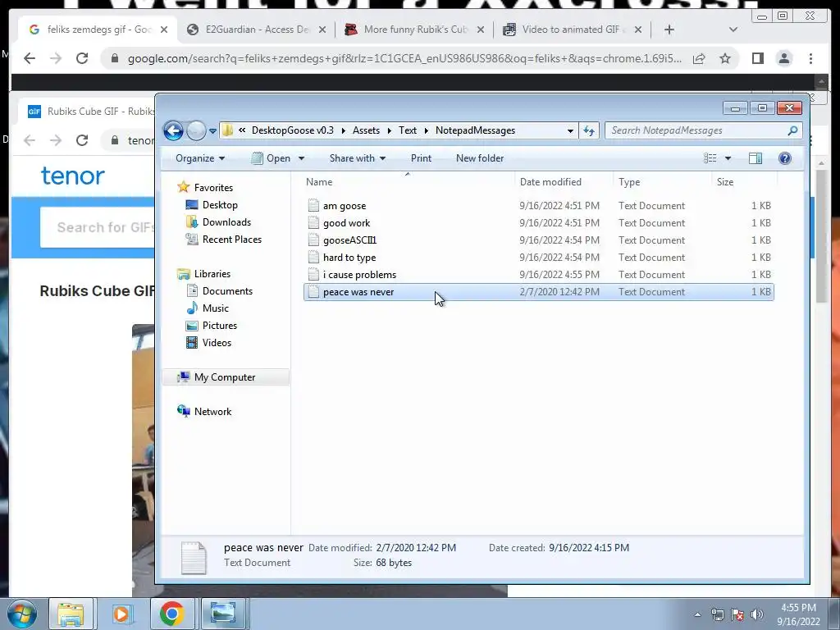
Task: Click DesktopGoose v0.3 breadcrumb
Action: tap(293, 130)
